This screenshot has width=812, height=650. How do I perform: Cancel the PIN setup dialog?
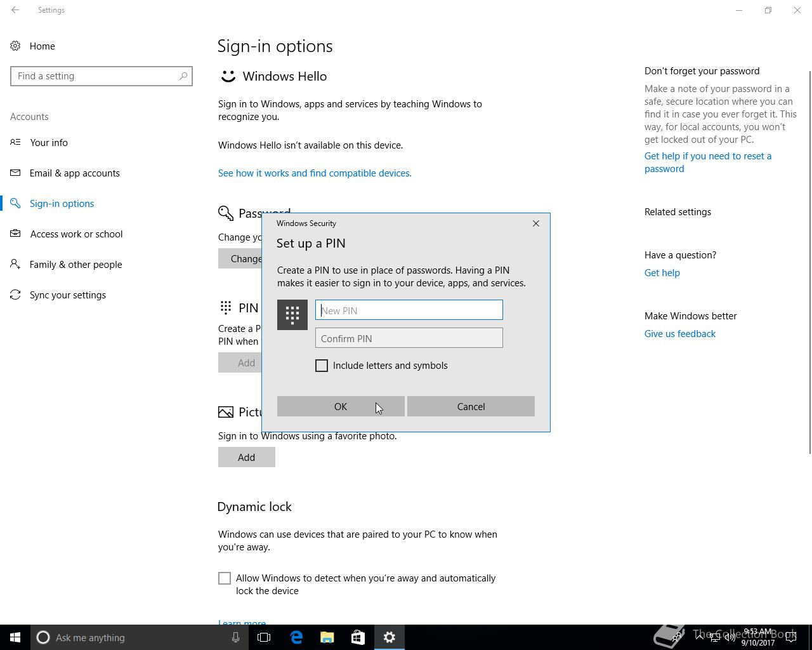[x=471, y=406]
